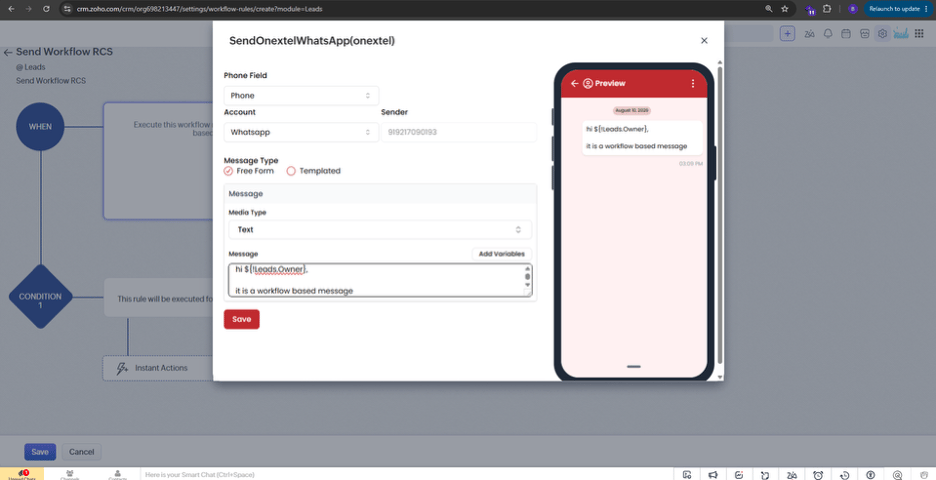The image size is (936, 480).
Task: Close the SendOnextelWhatsApp dialog
Action: click(704, 41)
